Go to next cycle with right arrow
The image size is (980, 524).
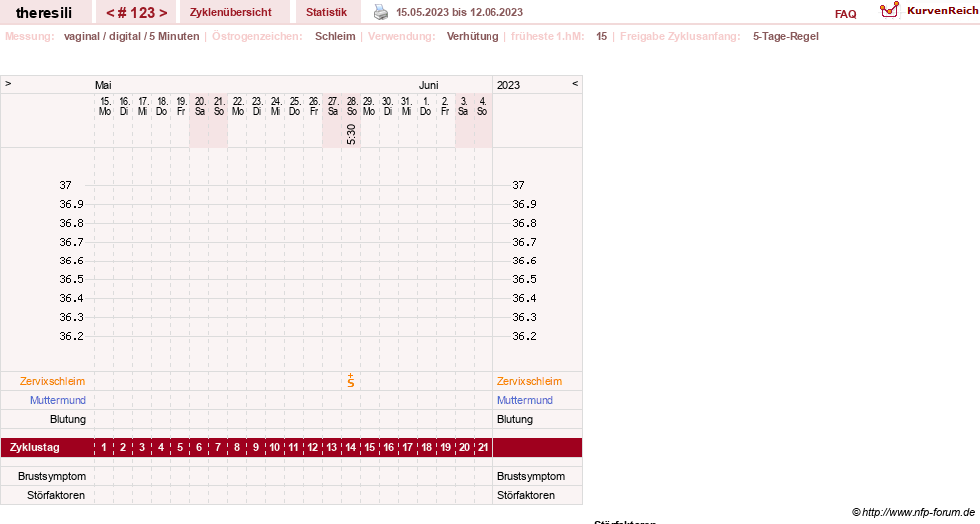point(163,13)
